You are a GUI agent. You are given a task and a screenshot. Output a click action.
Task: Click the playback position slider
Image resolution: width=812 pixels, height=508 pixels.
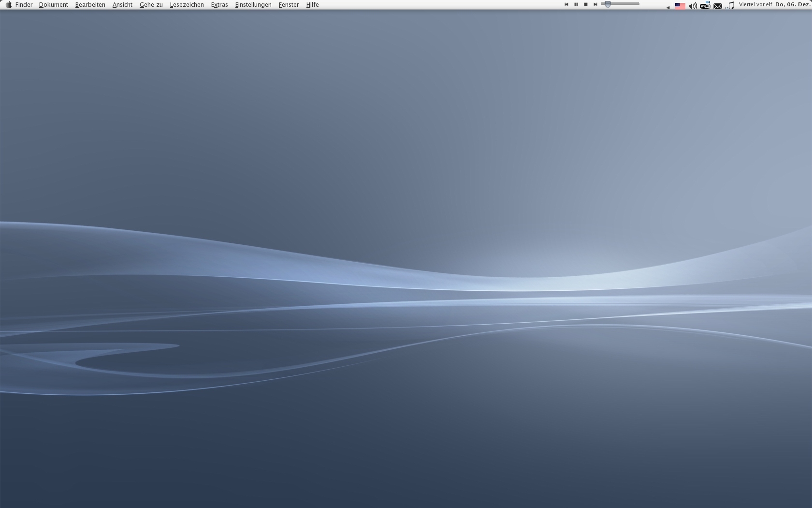[620, 4]
